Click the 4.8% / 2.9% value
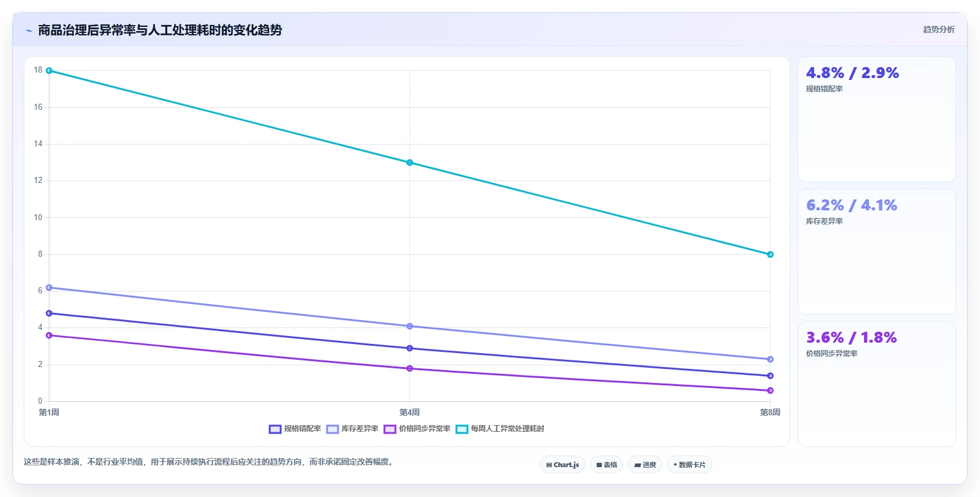 tap(852, 73)
